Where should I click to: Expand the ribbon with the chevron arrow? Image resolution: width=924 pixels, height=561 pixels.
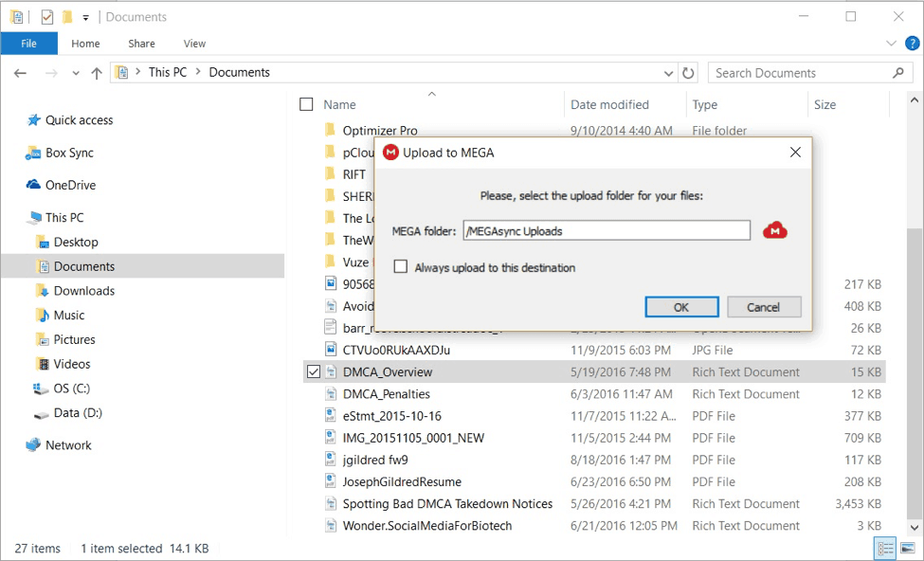(889, 43)
